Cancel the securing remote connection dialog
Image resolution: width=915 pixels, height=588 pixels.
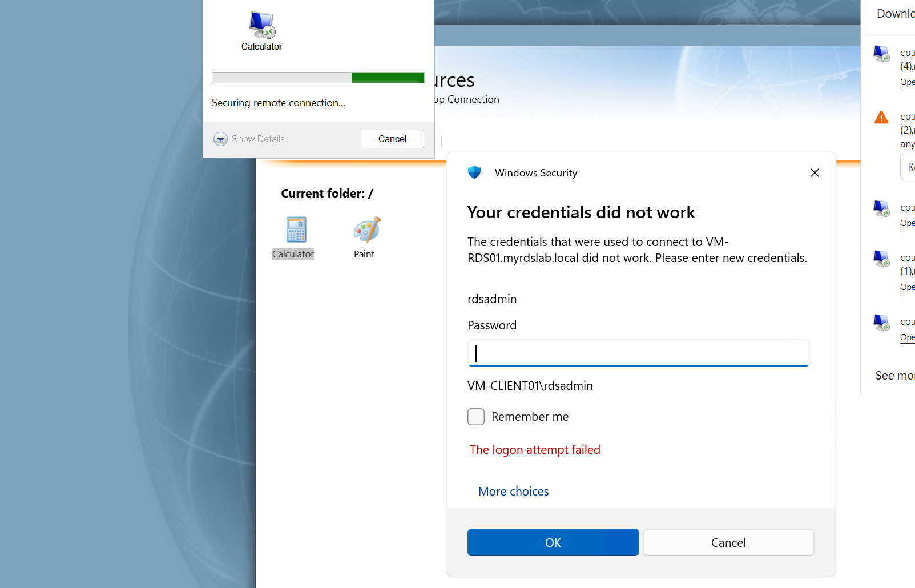coord(392,139)
